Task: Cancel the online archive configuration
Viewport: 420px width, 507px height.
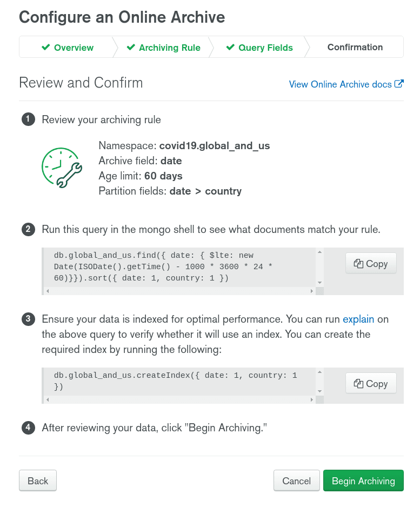Action: [296, 481]
